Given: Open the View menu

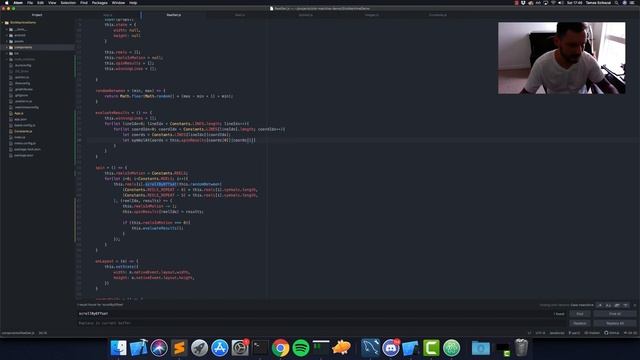Looking at the screenshot, I should point(52,2).
